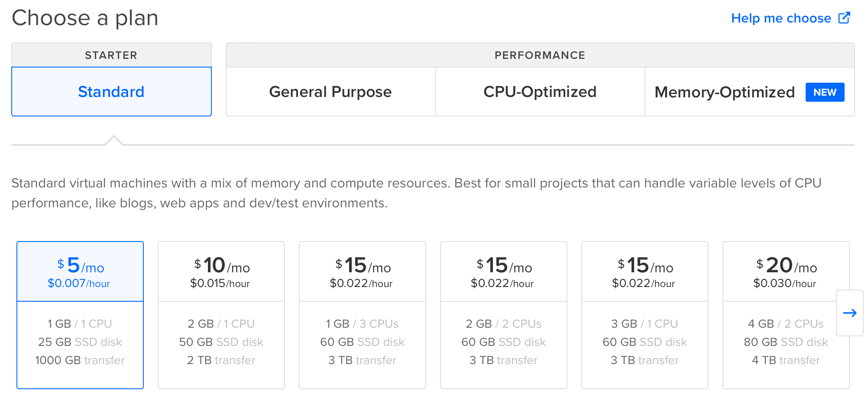Click the 80 GB SSD disk spec

coord(786,342)
